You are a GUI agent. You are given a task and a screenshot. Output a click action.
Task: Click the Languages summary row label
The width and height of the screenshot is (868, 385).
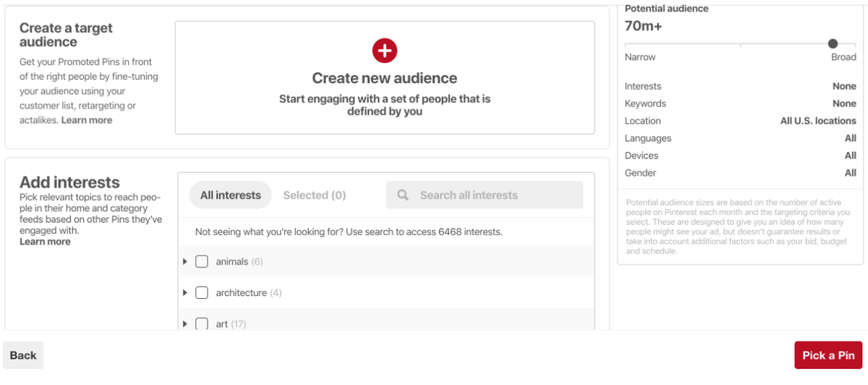[x=648, y=138]
